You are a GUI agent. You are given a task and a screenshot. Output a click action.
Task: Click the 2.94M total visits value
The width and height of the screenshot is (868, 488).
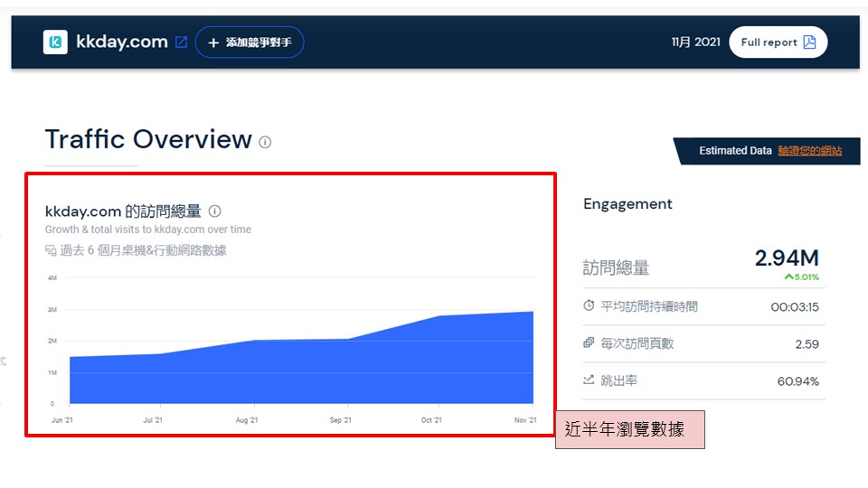click(x=787, y=258)
